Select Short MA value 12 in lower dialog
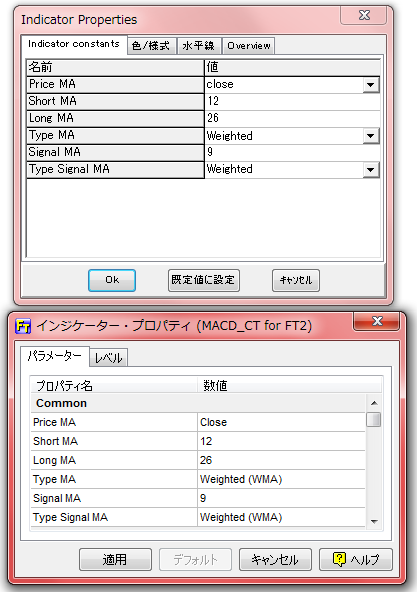 coord(281,441)
